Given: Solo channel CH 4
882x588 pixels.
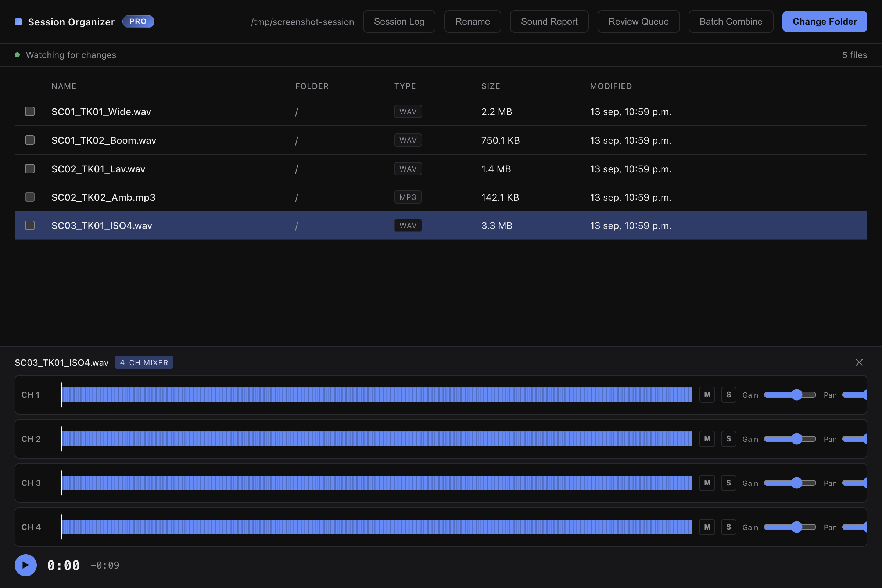Looking at the screenshot, I should click(x=729, y=527).
